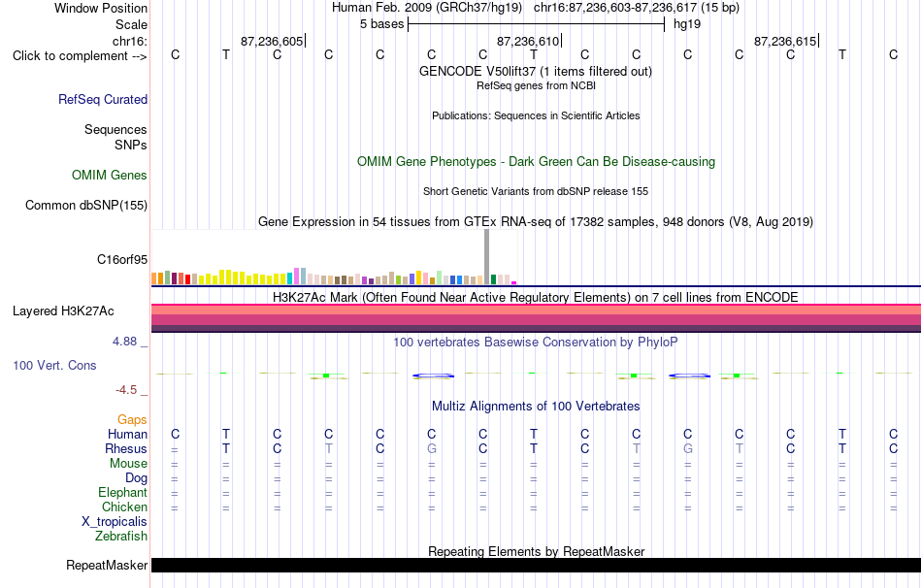Click the Scale track label
Image resolution: width=922 pixels, height=588 pixels.
pyautogui.click(x=131, y=24)
